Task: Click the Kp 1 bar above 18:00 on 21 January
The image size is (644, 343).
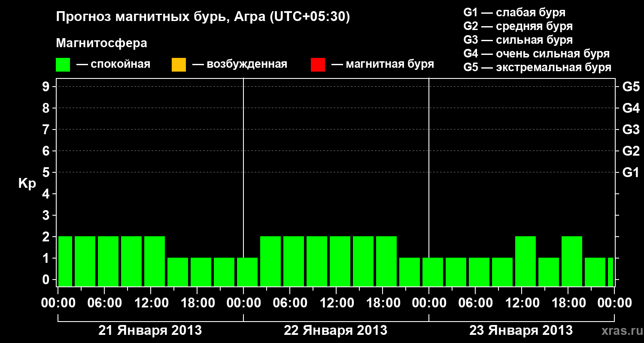Action: (201, 272)
